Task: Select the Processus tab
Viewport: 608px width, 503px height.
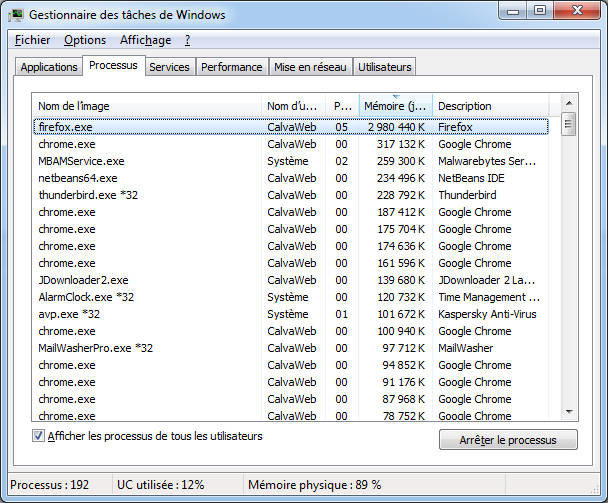Action: coord(113,65)
